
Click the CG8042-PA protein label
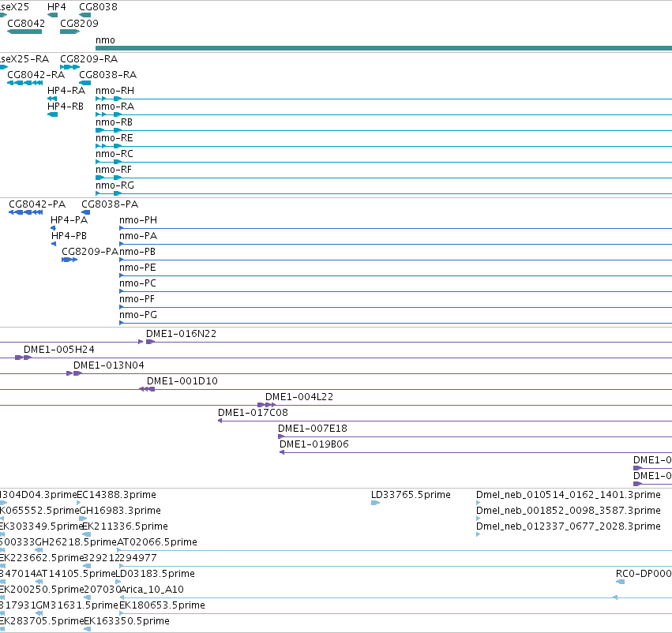point(37,204)
